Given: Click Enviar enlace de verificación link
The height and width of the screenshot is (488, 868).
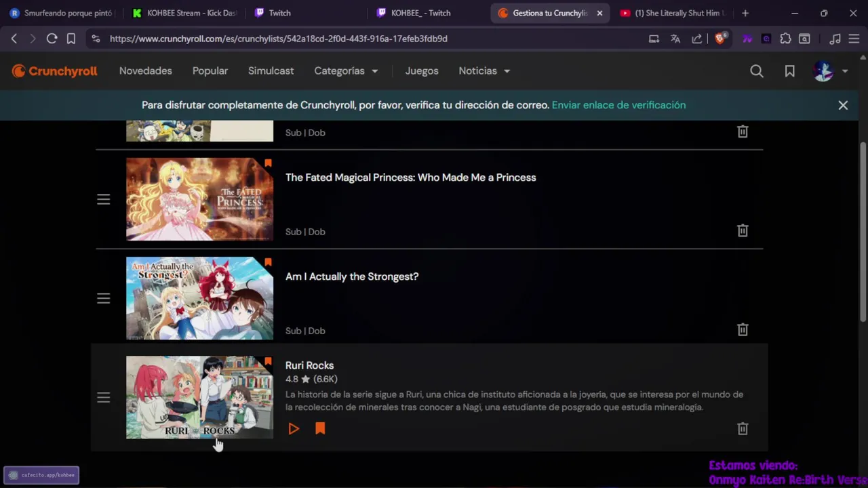Looking at the screenshot, I should 618,105.
